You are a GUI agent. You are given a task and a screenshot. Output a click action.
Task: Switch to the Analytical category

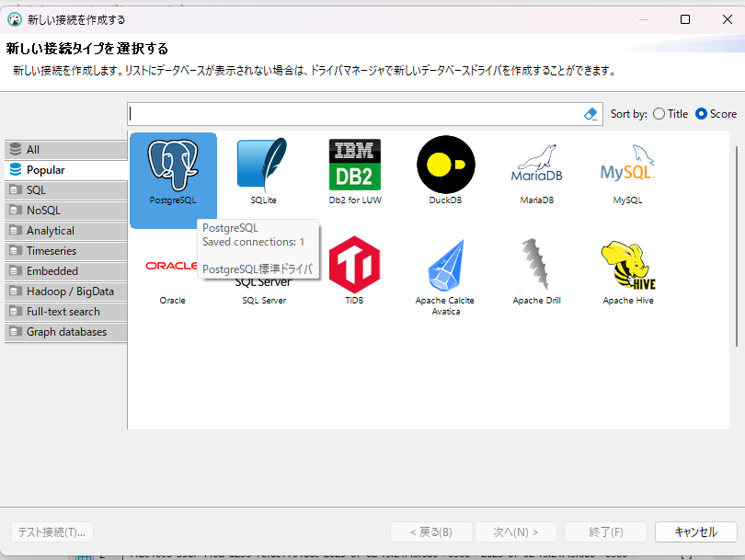pyautogui.click(x=66, y=231)
